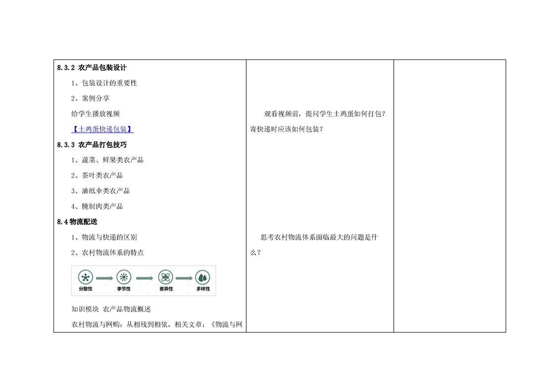Click the arrow between 差异性 and 多样性
Screen dimensions: 555x392
184,278
